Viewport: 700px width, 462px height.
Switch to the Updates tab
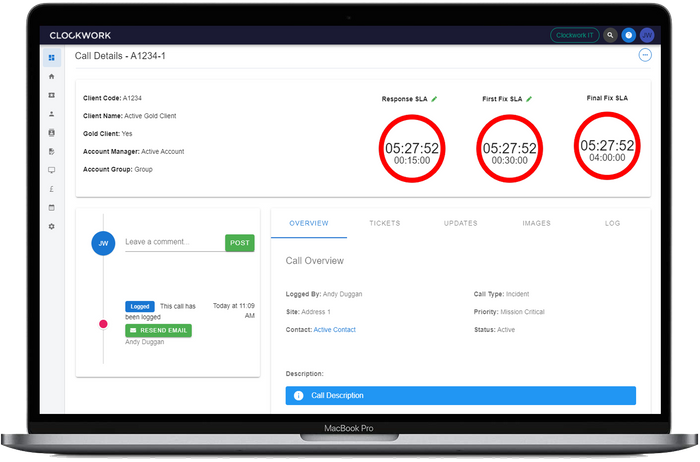click(x=461, y=223)
